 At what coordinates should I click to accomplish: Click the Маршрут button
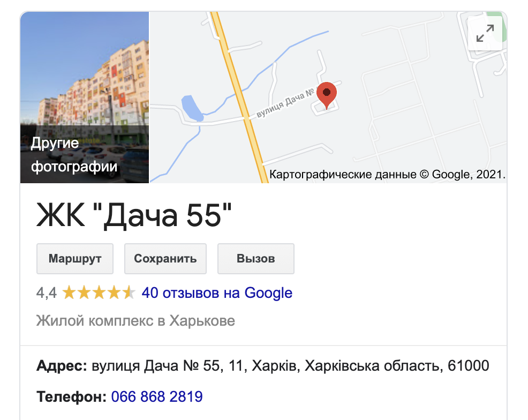75,259
